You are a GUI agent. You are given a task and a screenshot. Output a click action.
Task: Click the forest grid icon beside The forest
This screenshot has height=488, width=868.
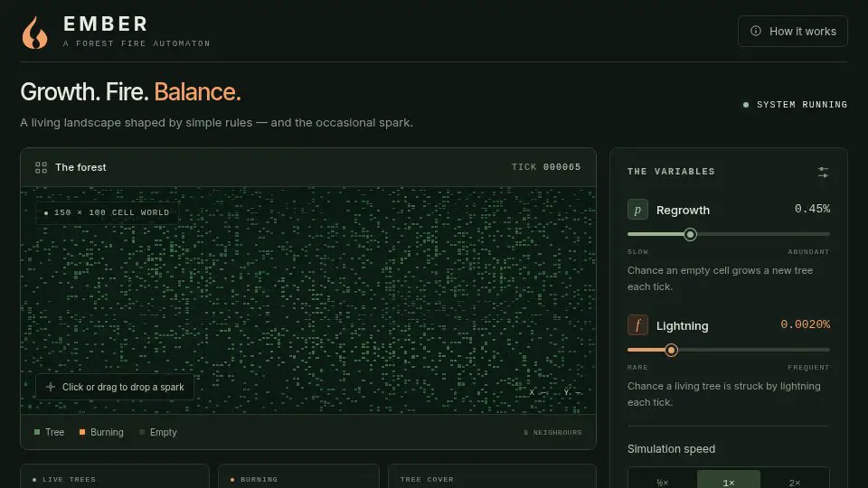41,167
